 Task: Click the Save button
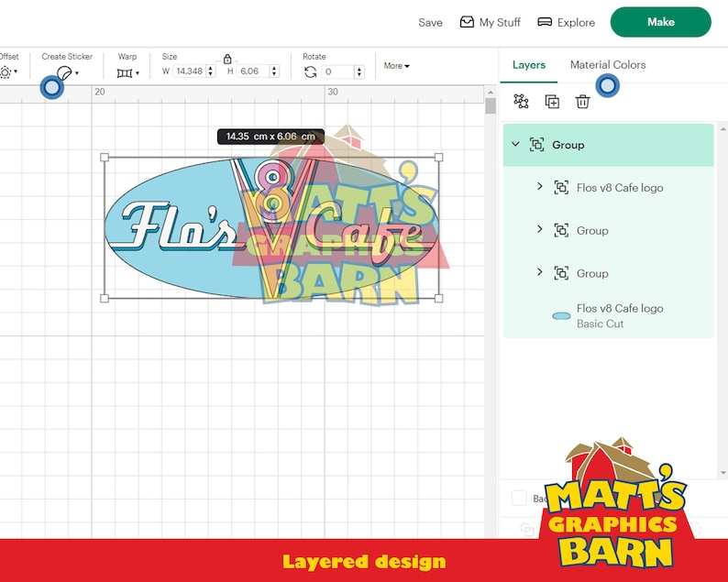[x=430, y=22]
